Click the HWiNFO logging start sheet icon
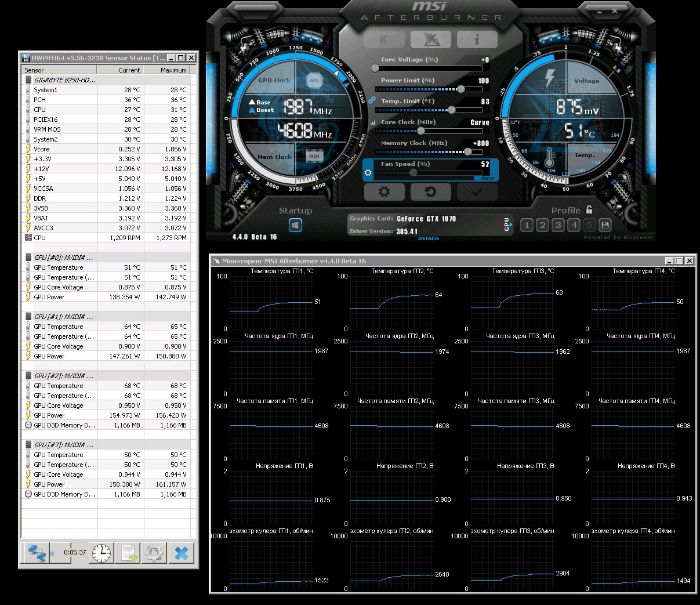The width and height of the screenshot is (700, 605). point(128,553)
